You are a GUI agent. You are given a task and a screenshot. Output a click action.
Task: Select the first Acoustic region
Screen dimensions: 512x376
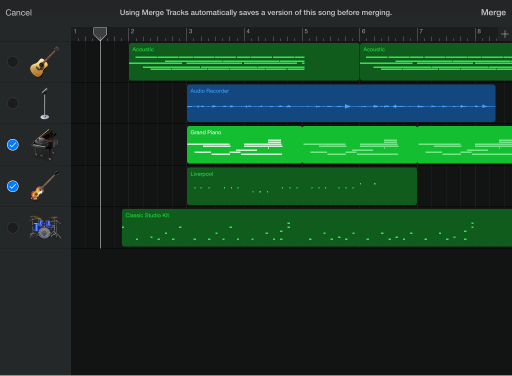pyautogui.click(x=244, y=62)
